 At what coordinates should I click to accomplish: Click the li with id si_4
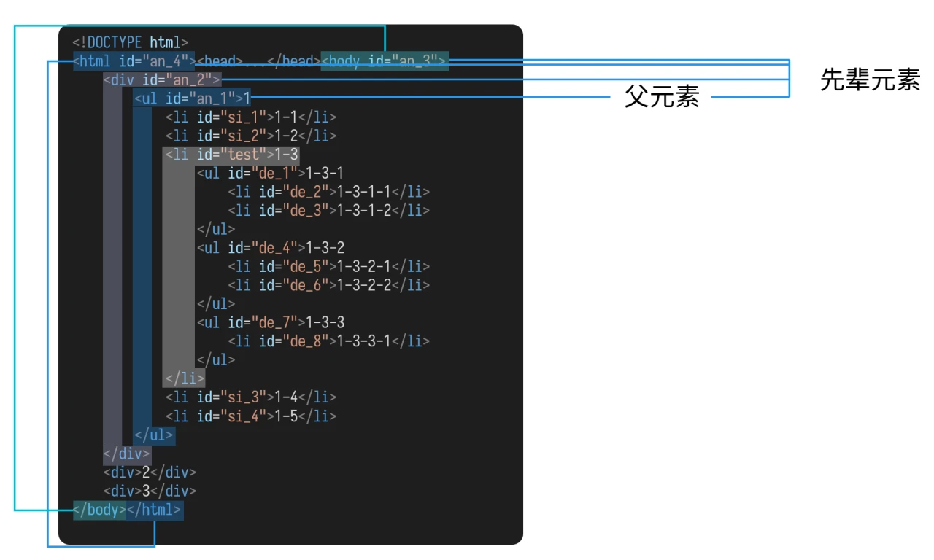coord(250,416)
